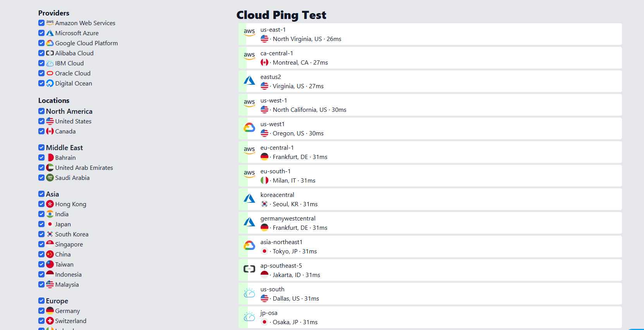Click the Azure logo beside eastus2
Image resolution: width=644 pixels, height=330 pixels.
pos(249,81)
